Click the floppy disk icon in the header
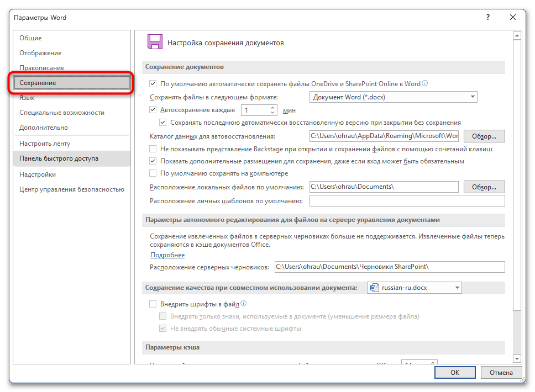The image size is (535, 392). click(154, 42)
